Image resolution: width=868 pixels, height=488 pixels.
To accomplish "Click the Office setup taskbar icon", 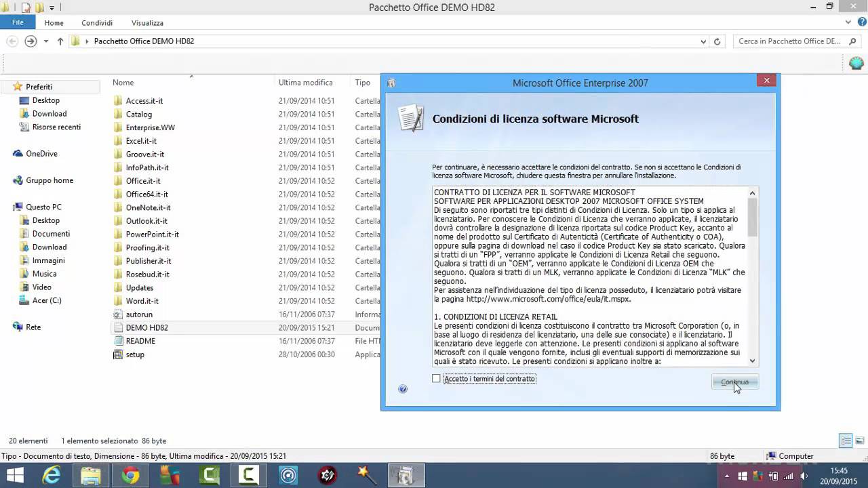I will click(x=406, y=476).
